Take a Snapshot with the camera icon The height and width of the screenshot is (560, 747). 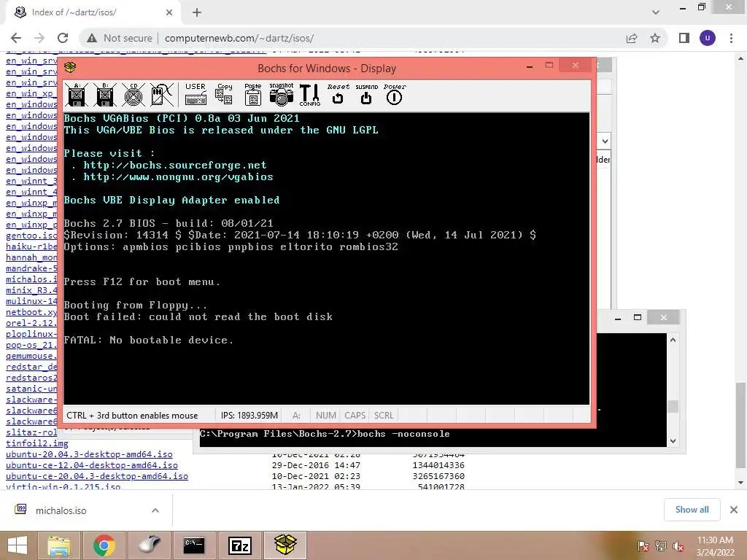[x=281, y=94]
